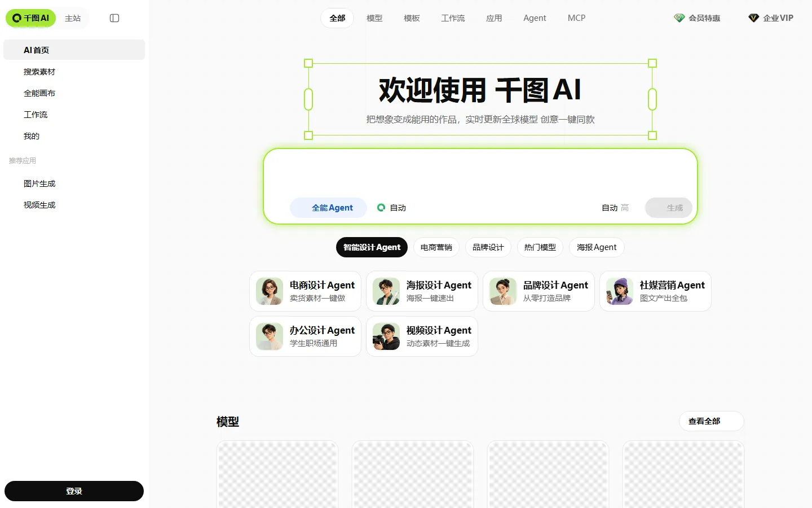Click the 品牌设计 Agent avatar
This screenshot has height=508, width=812.
pos(503,291)
